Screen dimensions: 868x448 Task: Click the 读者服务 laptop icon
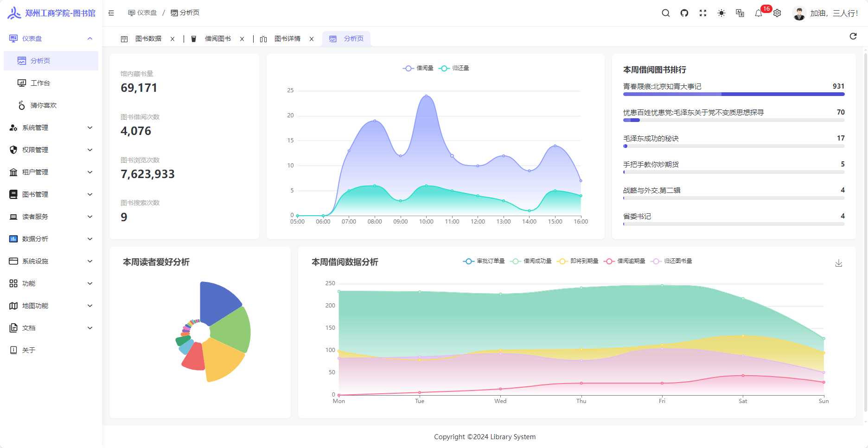tap(13, 217)
